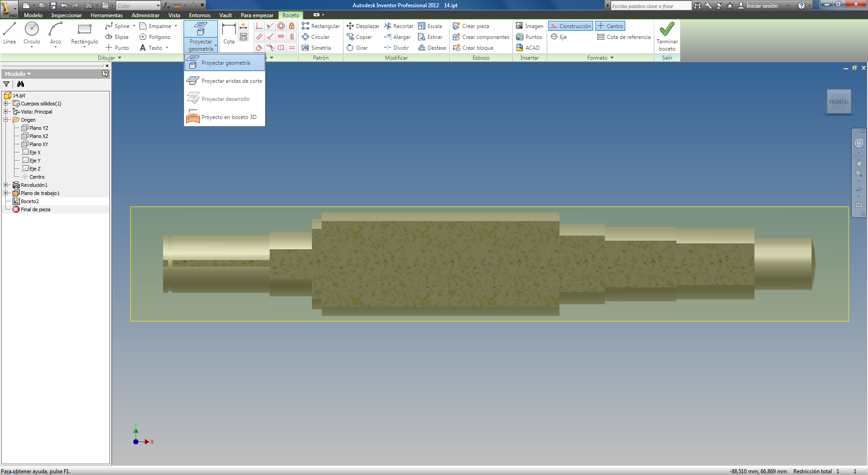Click the navigation bar steering wheel
Viewport: 868px width, 475px height.
click(x=859, y=143)
